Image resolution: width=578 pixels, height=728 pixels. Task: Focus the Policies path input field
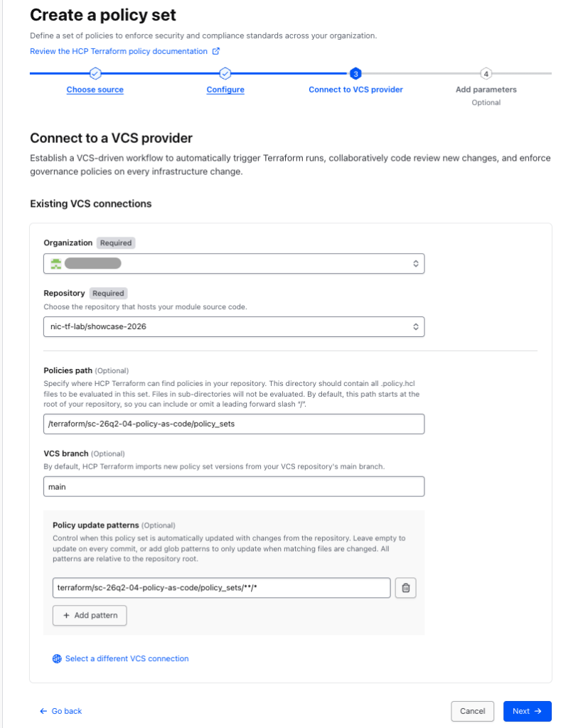pos(234,424)
